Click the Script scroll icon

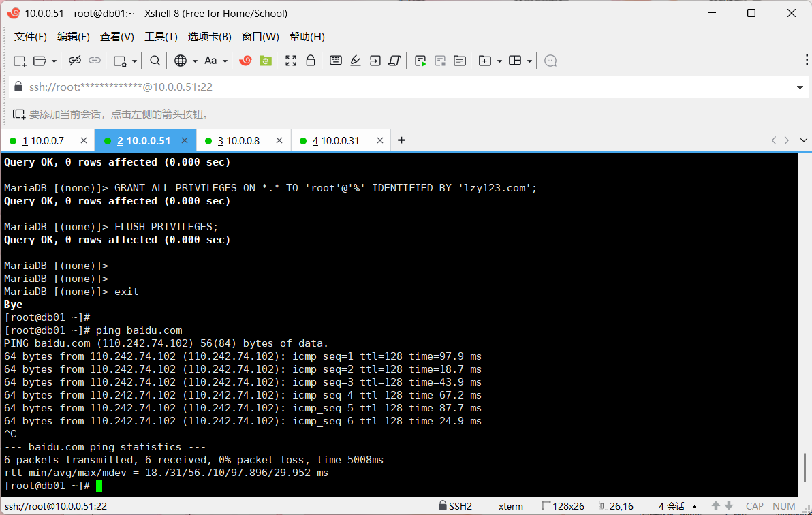tap(394, 61)
